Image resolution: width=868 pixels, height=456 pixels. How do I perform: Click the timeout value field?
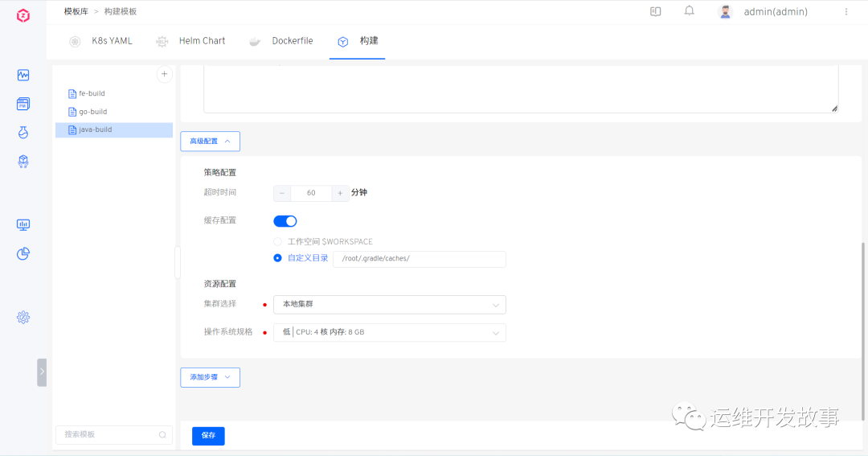(x=311, y=193)
